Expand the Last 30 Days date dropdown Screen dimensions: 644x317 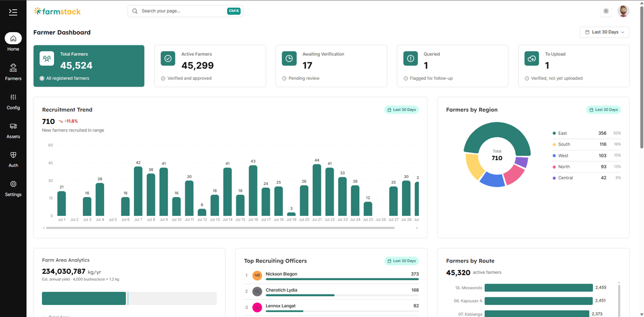tap(604, 32)
